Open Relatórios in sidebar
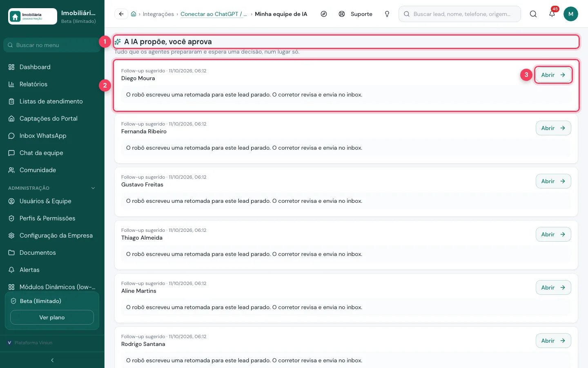 tap(52, 84)
